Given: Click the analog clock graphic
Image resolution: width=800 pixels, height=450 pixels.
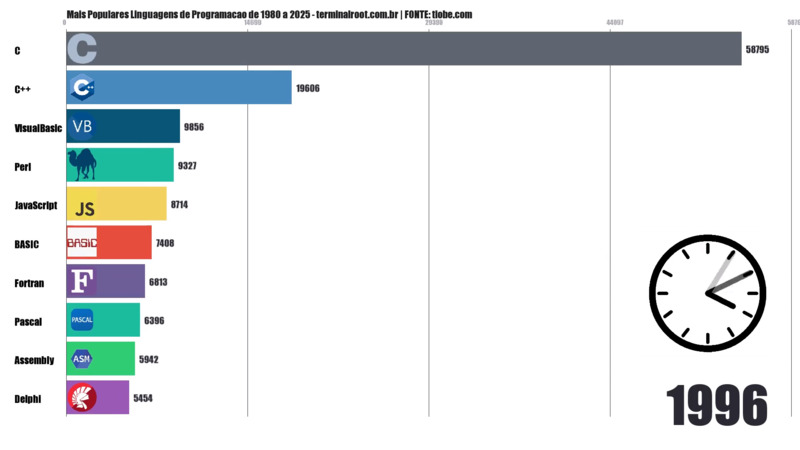Looking at the screenshot, I should (708, 293).
